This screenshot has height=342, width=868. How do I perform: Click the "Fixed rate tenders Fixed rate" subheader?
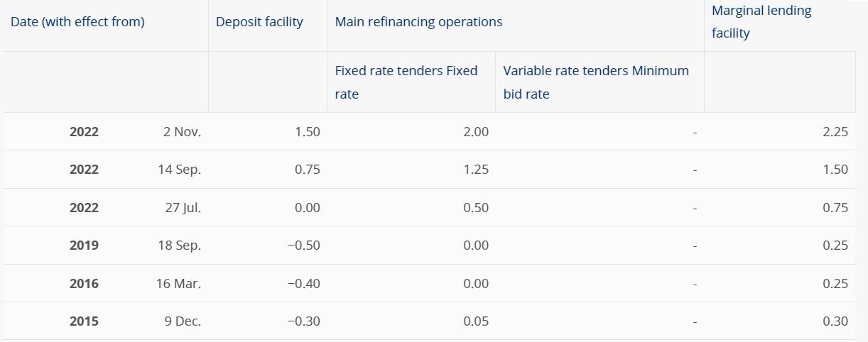point(406,82)
